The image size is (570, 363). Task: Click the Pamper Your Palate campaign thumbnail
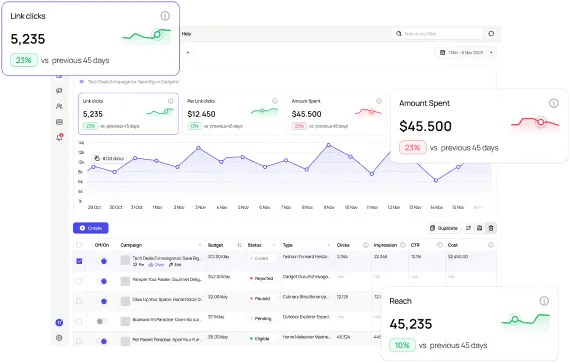click(x=125, y=281)
